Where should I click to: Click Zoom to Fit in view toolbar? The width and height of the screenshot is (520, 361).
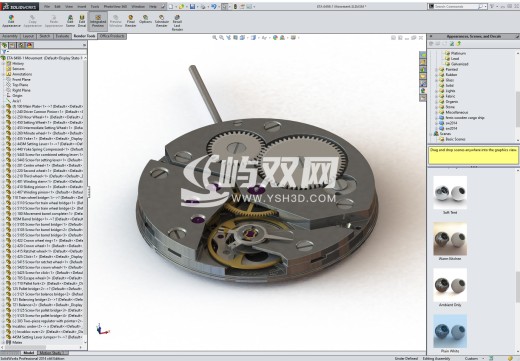tap(214, 38)
